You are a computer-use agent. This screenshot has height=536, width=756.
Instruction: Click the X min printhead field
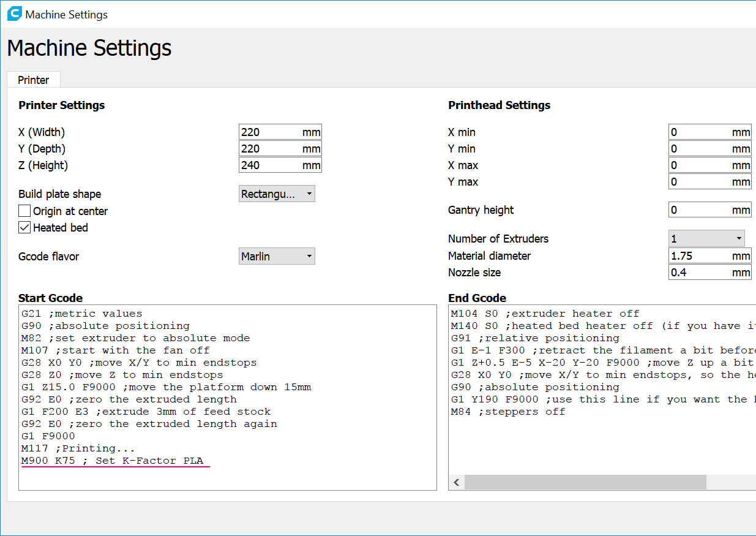[699, 132]
